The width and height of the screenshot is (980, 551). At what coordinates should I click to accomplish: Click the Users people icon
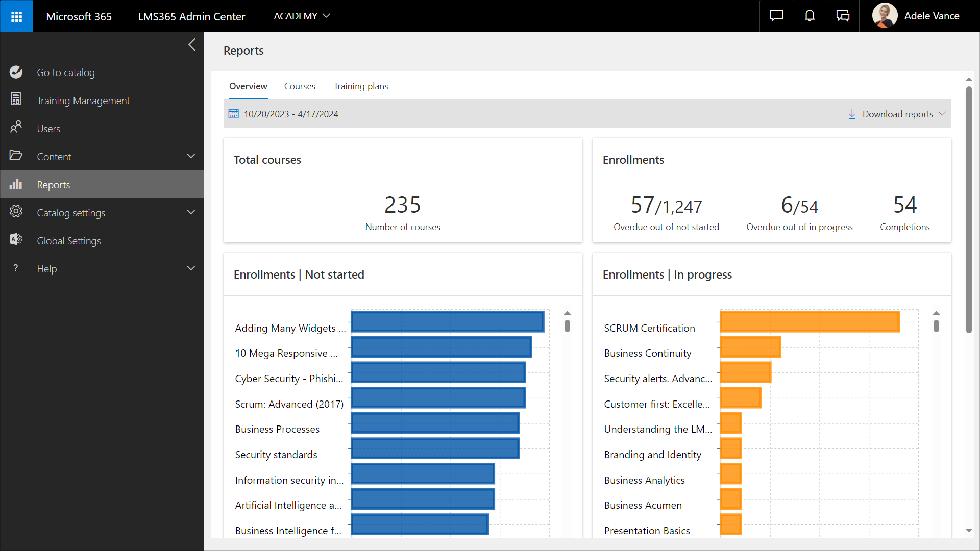[16, 128]
